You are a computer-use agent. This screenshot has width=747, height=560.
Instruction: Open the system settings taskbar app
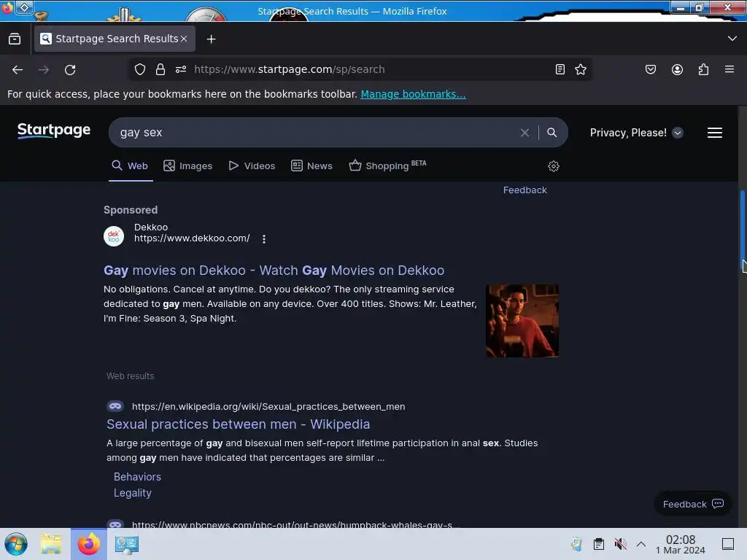[x=127, y=544]
